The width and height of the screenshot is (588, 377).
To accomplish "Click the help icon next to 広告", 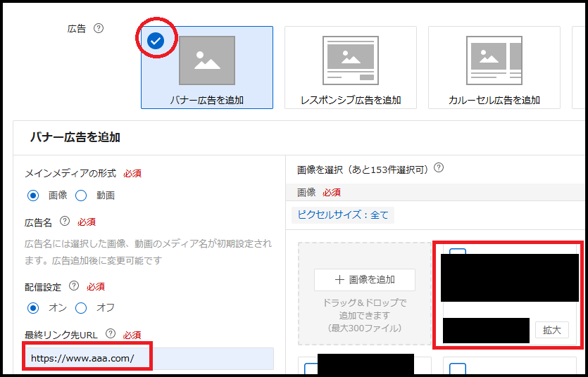I will tap(99, 29).
